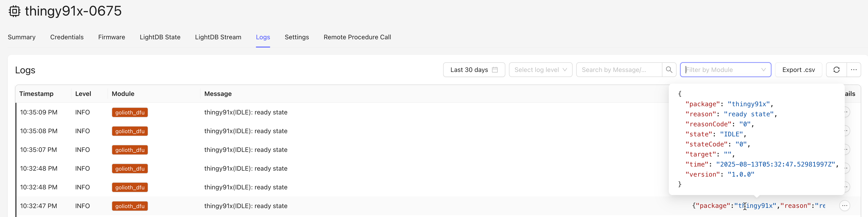Click golioth_dfu tag on 10:35:09 PM row

[x=130, y=112]
